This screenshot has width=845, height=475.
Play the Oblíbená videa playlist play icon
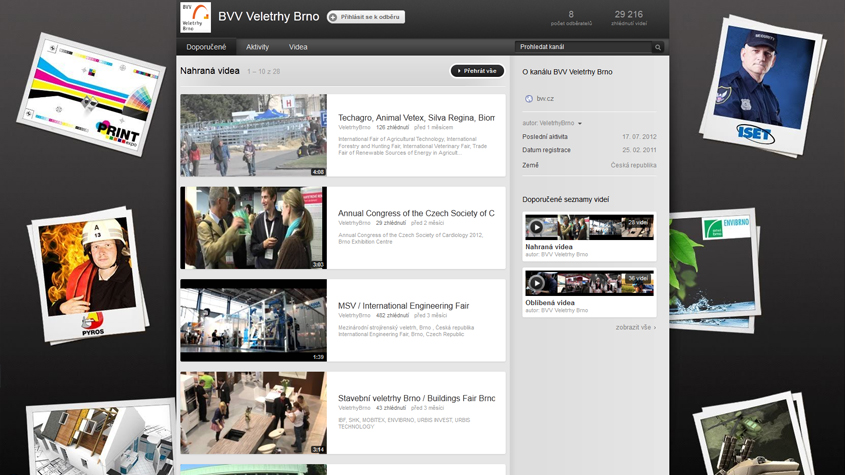pyautogui.click(x=536, y=283)
